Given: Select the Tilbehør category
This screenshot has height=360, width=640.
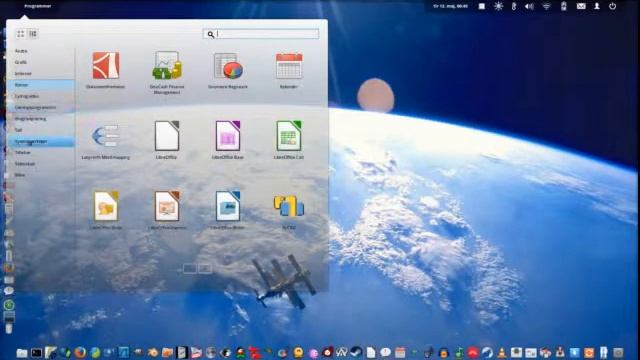Looking at the screenshot, I should tap(22, 152).
